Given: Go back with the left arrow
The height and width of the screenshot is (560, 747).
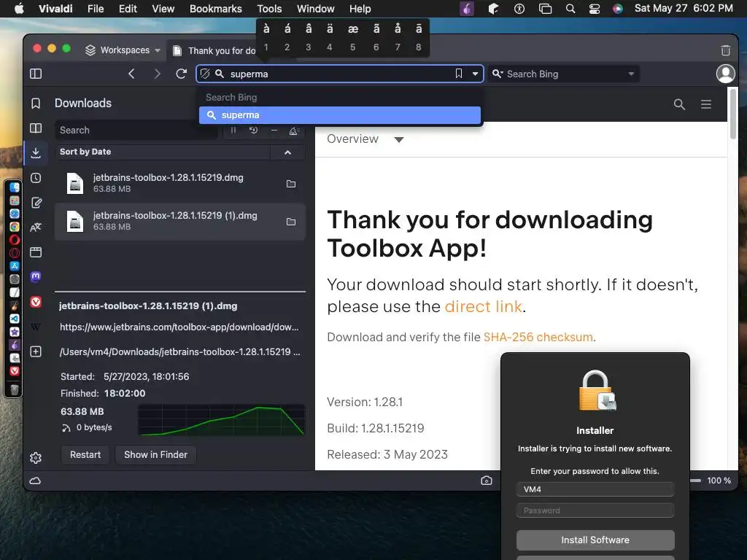Looking at the screenshot, I should tap(131, 74).
